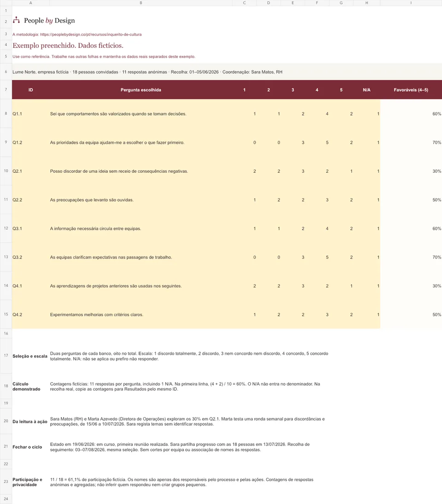This screenshot has width=442, height=504.
Task: Click the People by Design logo icon
Action: click(16, 21)
